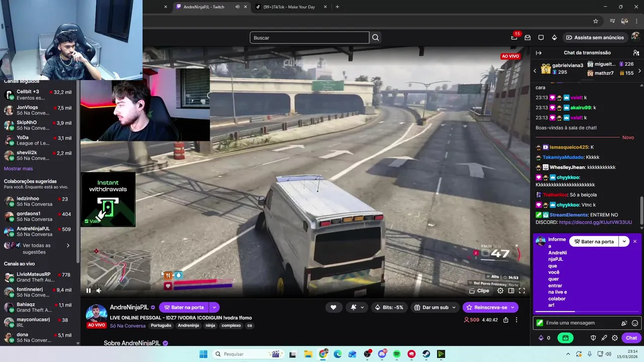Open a new browser tab
This screenshot has width=644, height=362.
click(337, 7)
